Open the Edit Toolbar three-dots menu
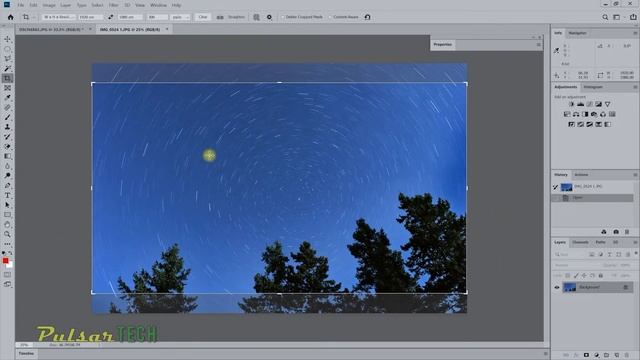 point(7,244)
